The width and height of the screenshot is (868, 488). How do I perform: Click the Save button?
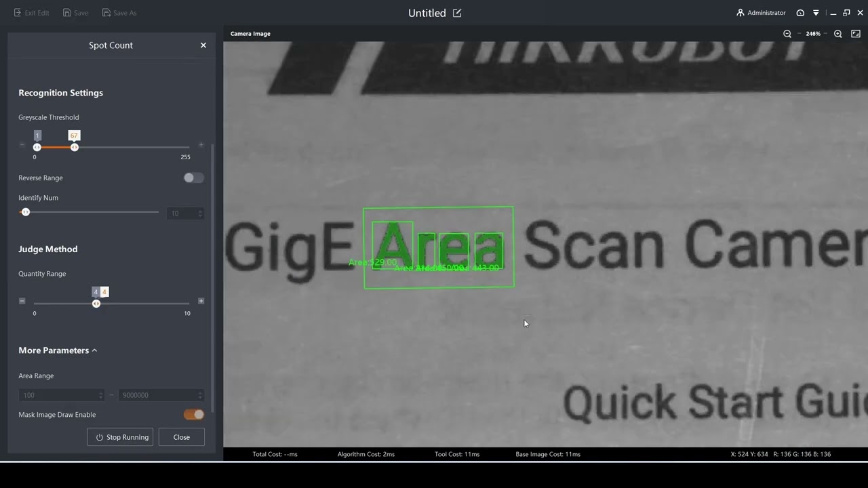pyautogui.click(x=75, y=13)
